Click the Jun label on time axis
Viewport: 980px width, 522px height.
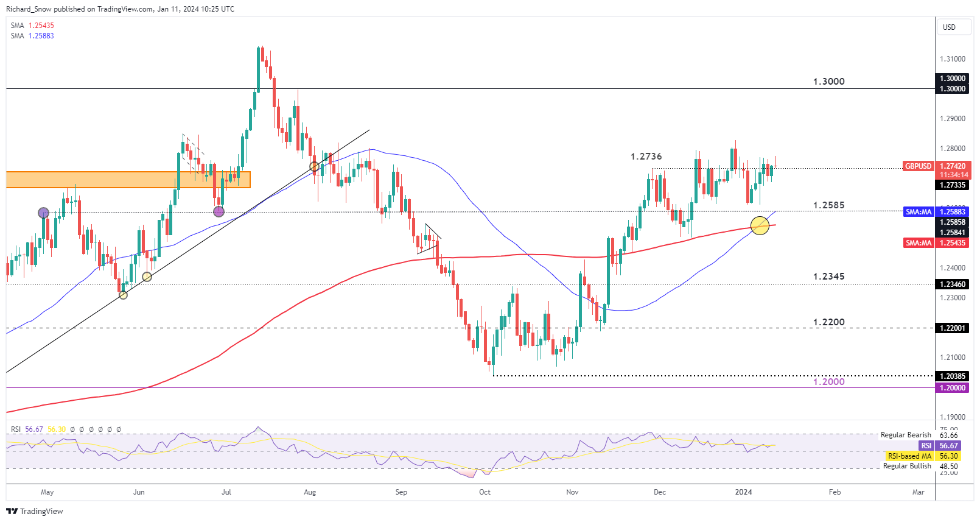139,492
